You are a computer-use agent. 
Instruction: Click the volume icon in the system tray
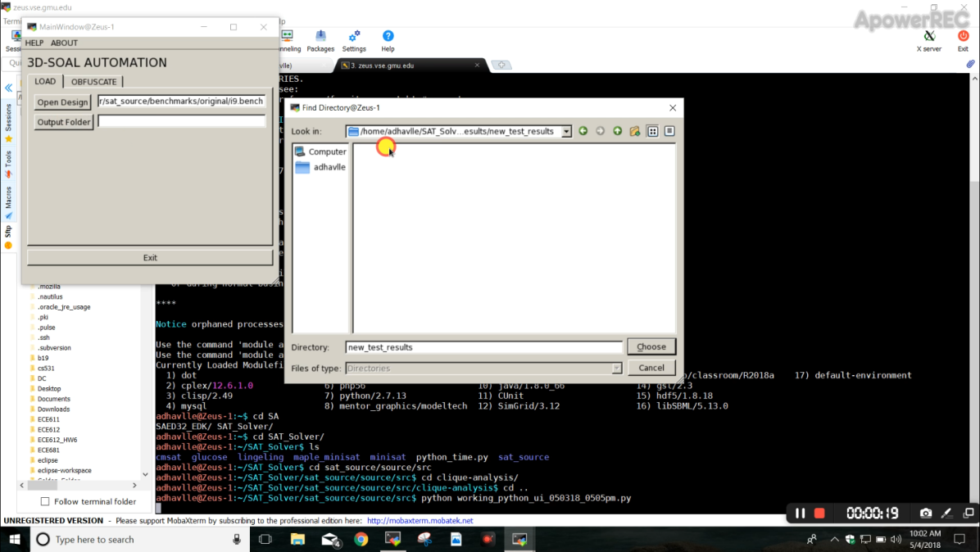tap(896, 540)
